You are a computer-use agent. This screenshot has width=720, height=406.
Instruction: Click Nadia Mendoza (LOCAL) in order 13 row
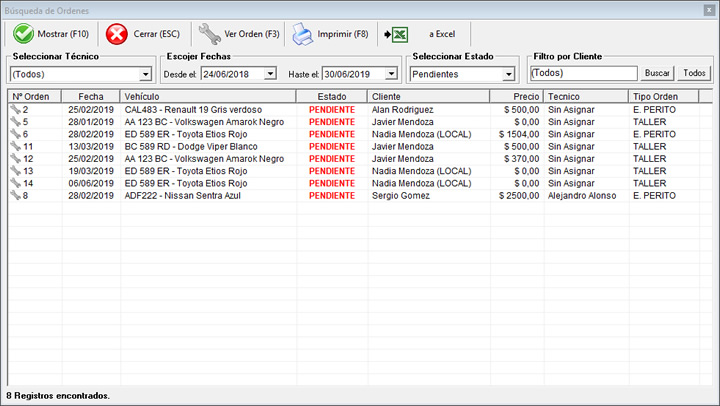(x=422, y=171)
